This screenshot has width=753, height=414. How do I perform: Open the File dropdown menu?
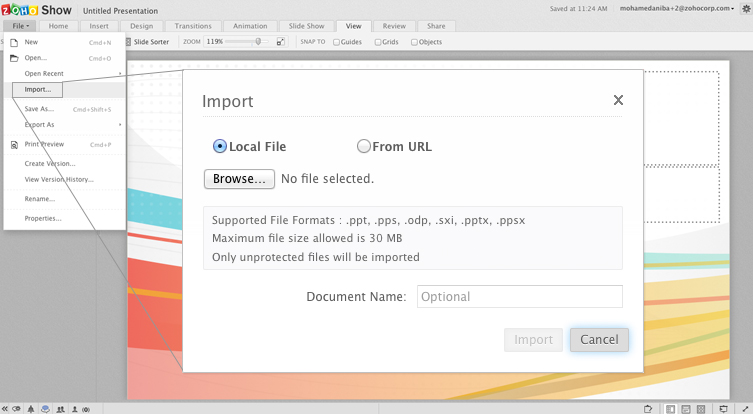[x=21, y=25]
